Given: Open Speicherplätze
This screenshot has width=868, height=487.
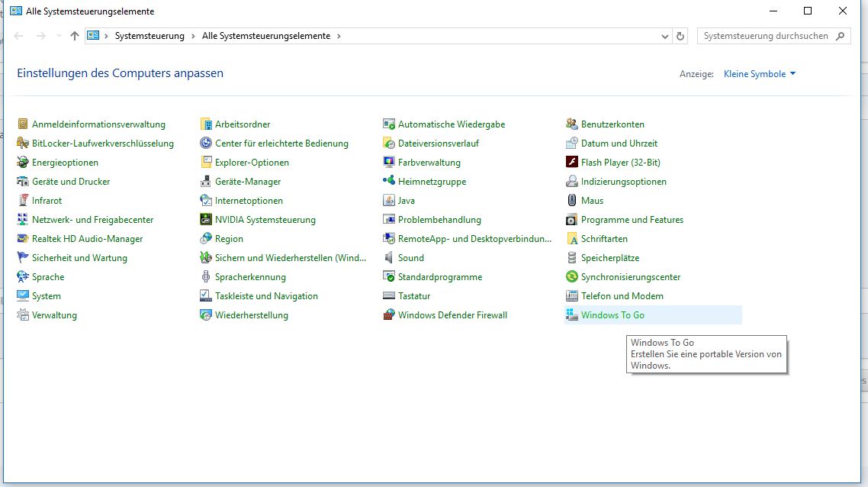Looking at the screenshot, I should point(610,258).
